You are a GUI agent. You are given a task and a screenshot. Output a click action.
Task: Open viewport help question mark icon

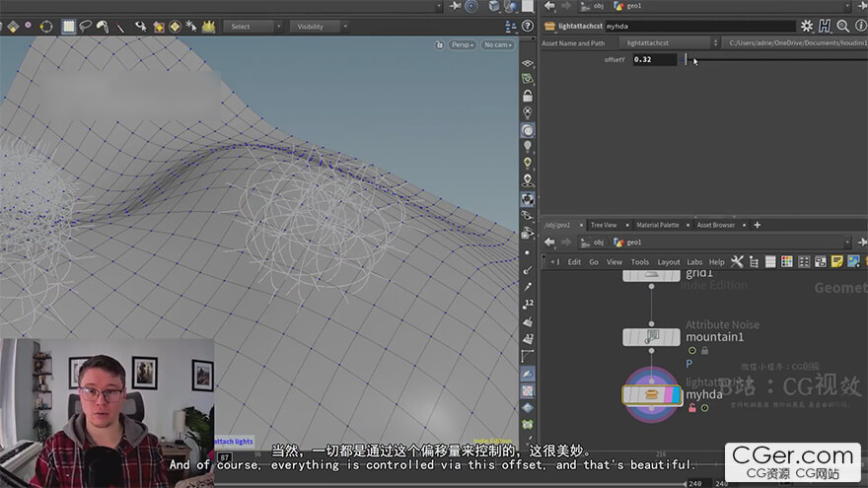528,26
